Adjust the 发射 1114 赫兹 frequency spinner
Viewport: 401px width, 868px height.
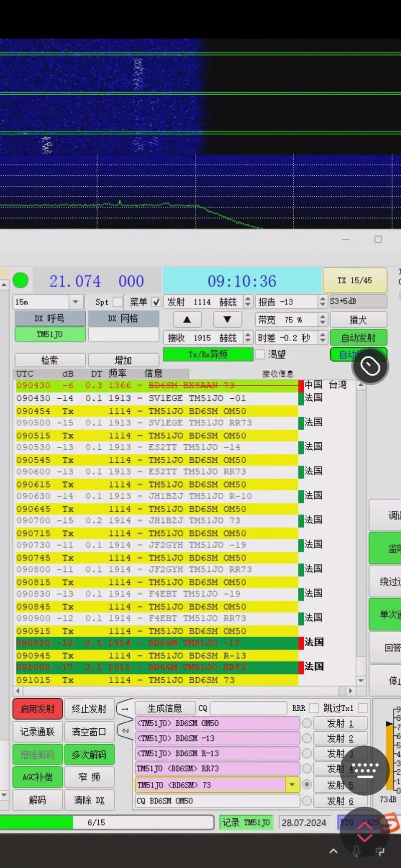(248, 302)
